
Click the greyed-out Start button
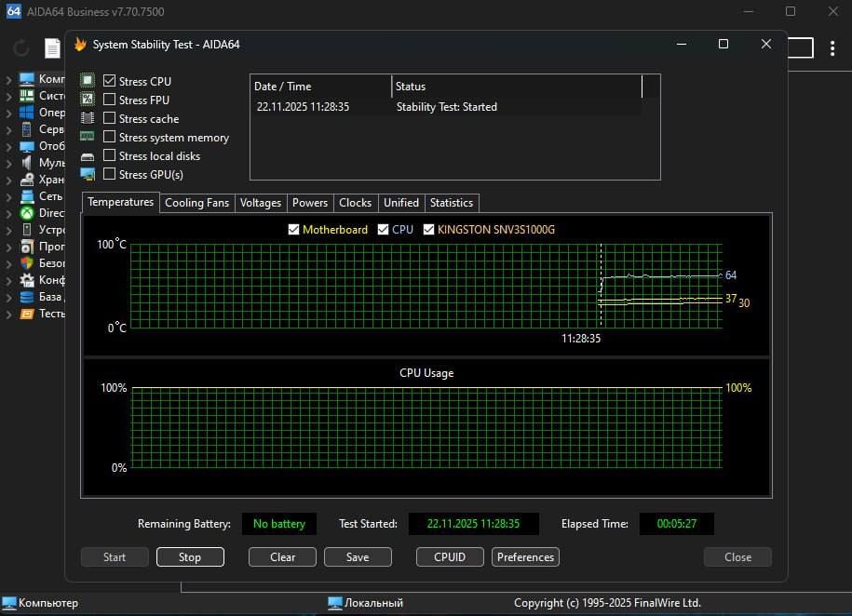click(115, 556)
